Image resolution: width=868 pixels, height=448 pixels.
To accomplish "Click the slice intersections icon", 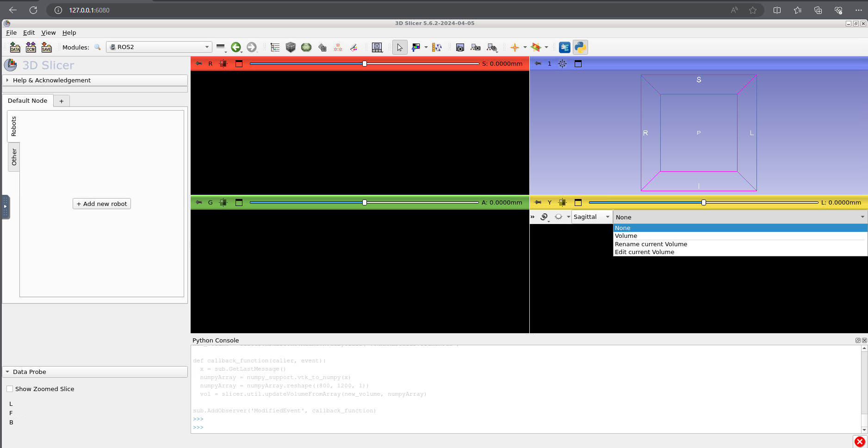I will click(x=536, y=47).
